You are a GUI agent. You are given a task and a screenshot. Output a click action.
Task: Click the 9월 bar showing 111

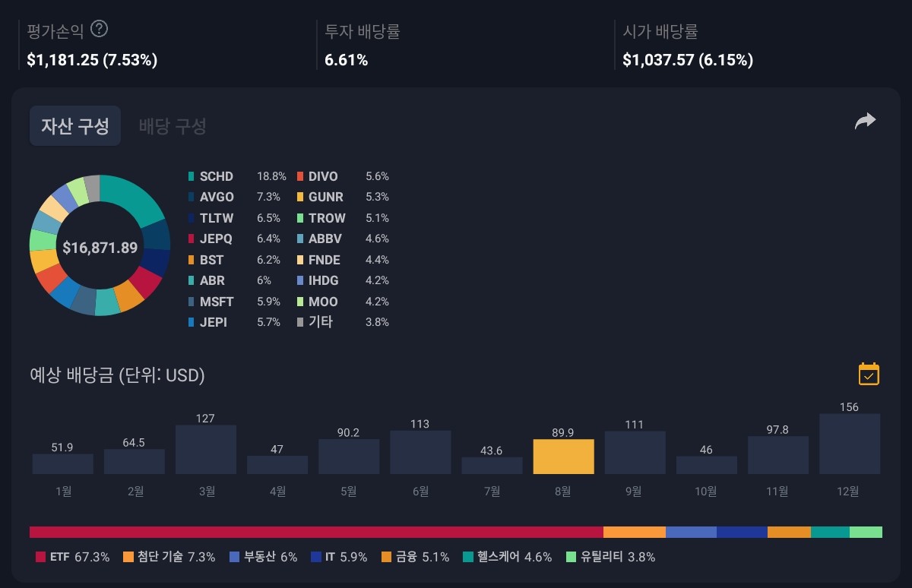click(635, 453)
